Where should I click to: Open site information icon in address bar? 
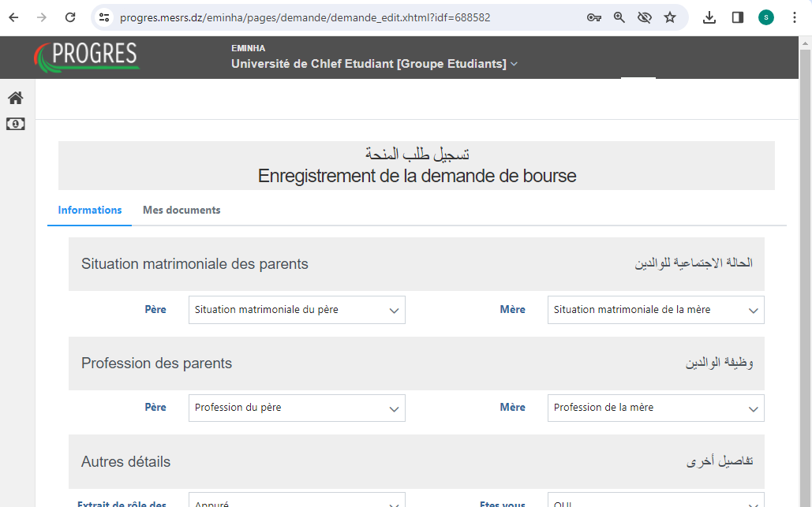[x=104, y=17]
